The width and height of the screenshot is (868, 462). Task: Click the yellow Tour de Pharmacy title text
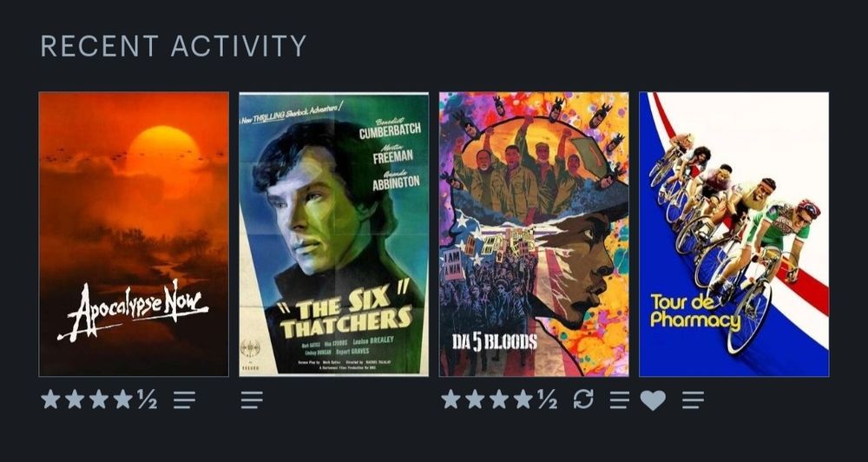[695, 311]
